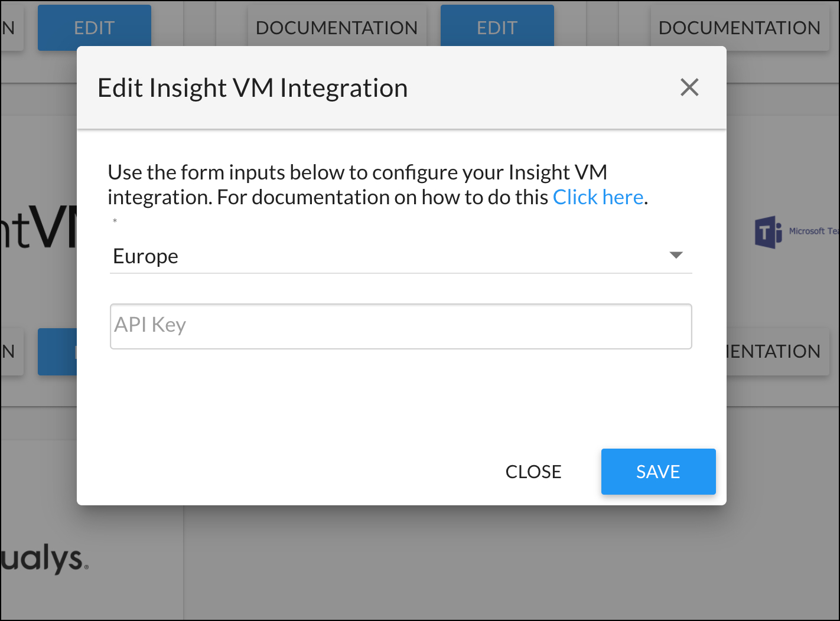Viewport: 840px width, 621px height.
Task: Focus the API Key input field
Action: (401, 326)
